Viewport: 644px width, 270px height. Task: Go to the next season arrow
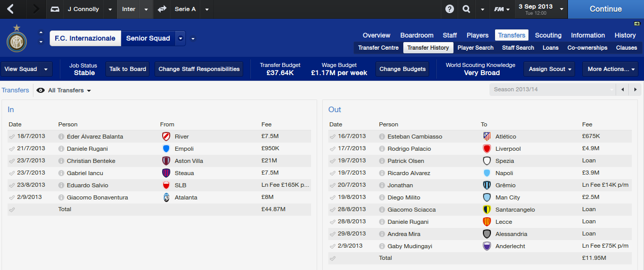coord(635,90)
